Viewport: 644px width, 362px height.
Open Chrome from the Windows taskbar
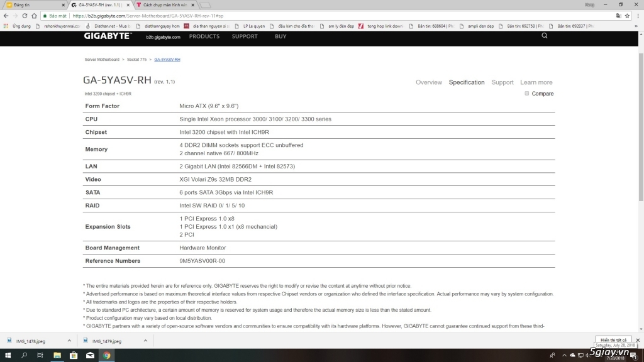click(107, 356)
